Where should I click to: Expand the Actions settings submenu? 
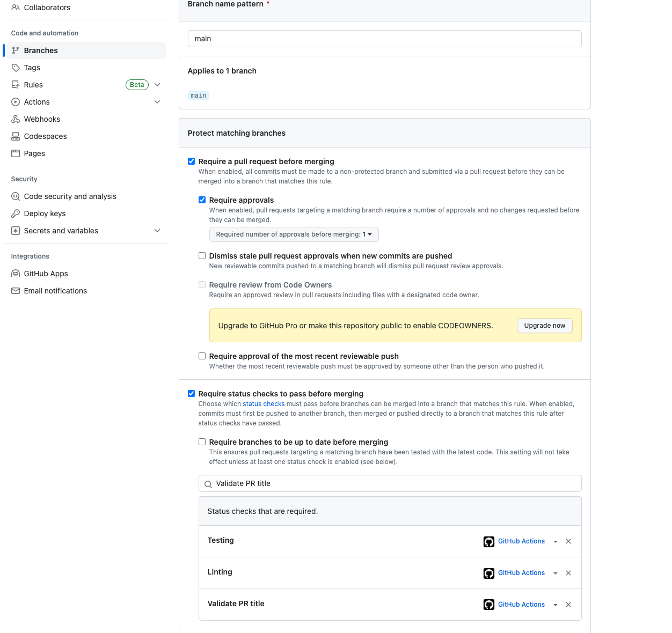point(157,102)
